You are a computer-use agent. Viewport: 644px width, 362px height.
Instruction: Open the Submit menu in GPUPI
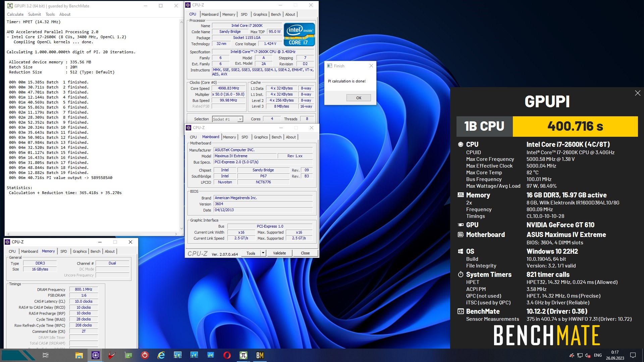[35, 14]
